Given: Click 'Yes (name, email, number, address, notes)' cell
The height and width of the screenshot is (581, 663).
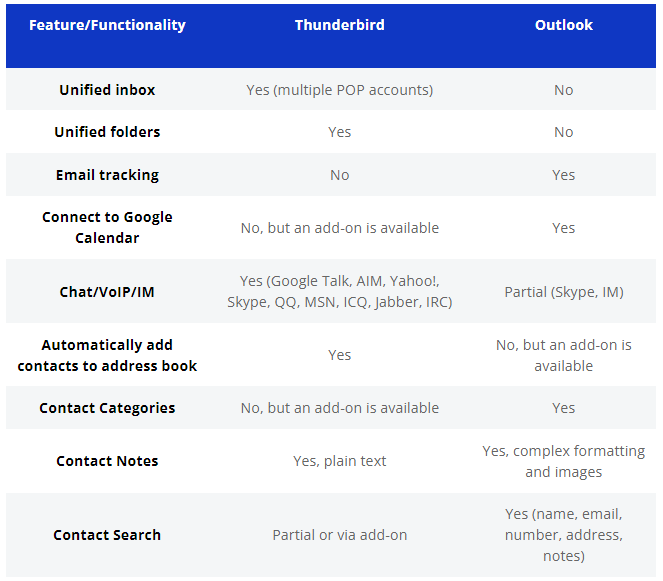Looking at the screenshot, I should (564, 535).
